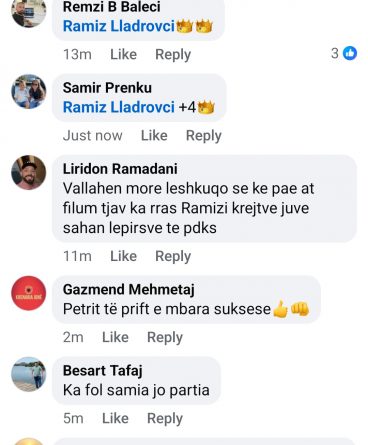Like Samir Prenku's comment
The width and height of the screenshot is (368, 445).
[x=154, y=135]
